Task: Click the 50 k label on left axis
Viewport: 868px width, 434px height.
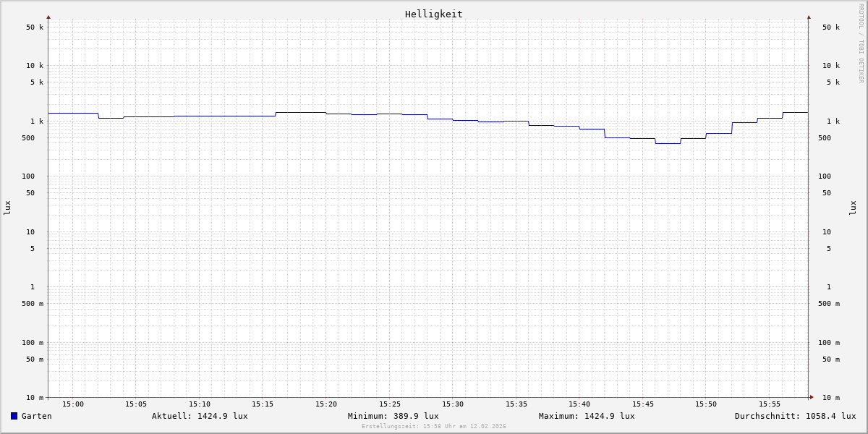Action: click(35, 27)
